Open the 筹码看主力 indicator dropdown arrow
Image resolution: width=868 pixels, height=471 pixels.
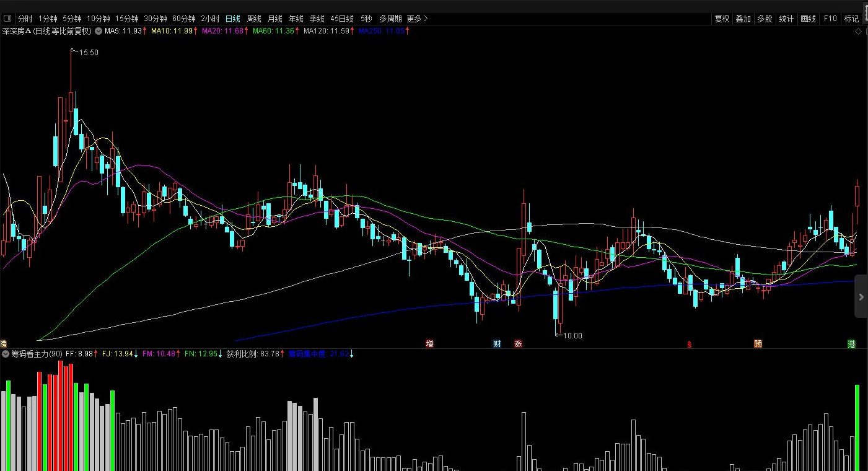[x=6, y=354]
